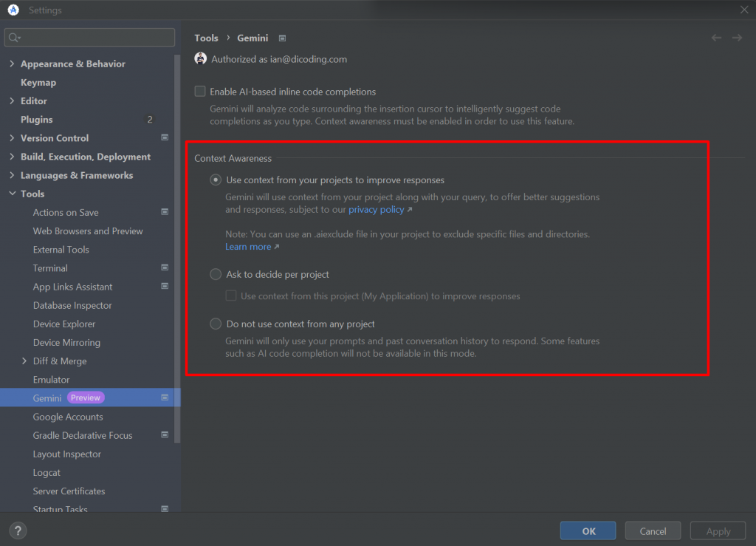The image size is (756, 546).
Task: Expand Appearance & Behavior in the sidebar
Action: 12,64
